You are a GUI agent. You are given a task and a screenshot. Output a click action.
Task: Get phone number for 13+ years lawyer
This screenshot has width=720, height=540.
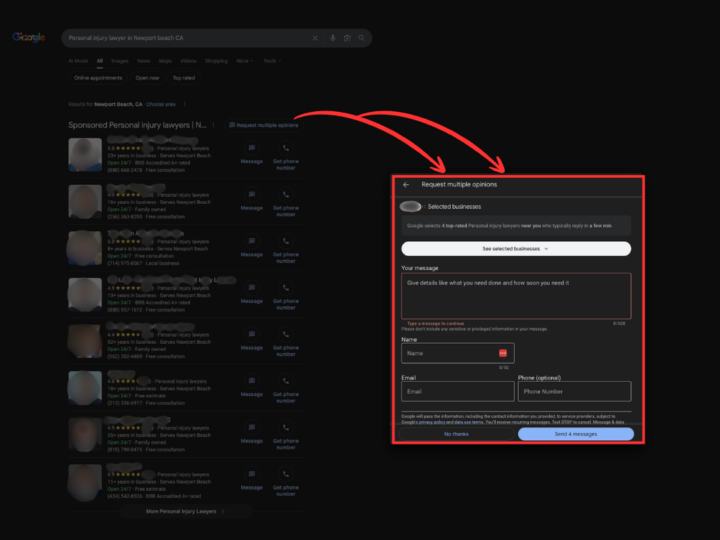pyautogui.click(x=286, y=295)
